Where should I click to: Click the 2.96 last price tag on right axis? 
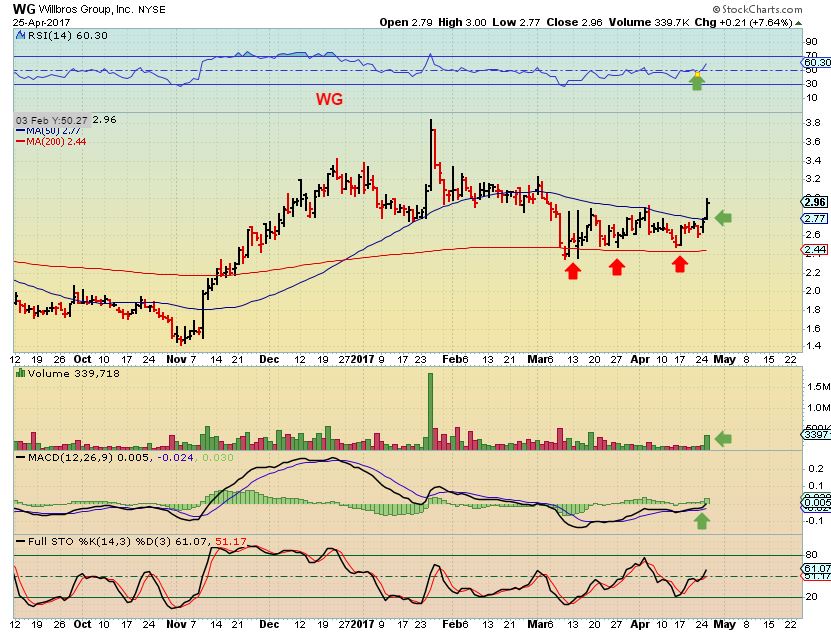[814, 202]
